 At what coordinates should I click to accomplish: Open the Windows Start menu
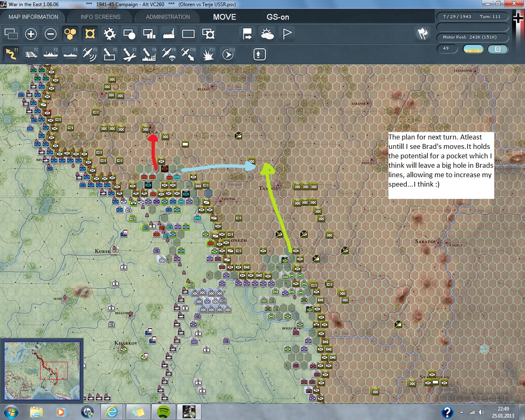point(11,412)
